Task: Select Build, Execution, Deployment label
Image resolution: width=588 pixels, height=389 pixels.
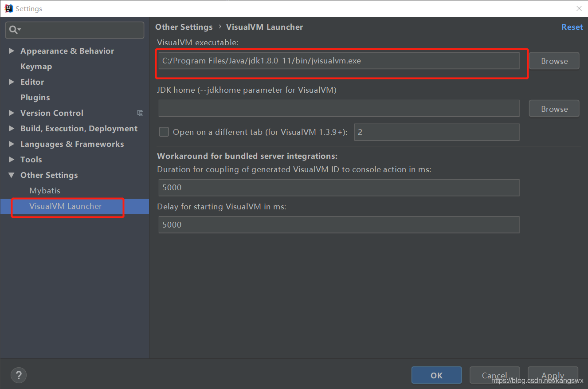Action: coord(79,129)
